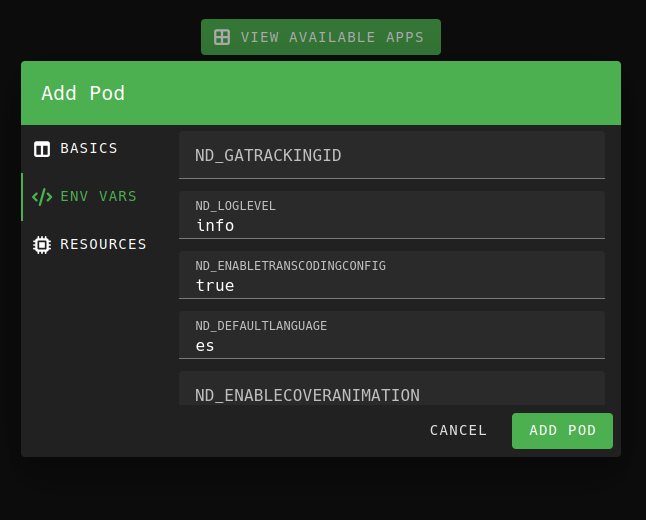Click the Env Vars code brackets icon

(42, 197)
